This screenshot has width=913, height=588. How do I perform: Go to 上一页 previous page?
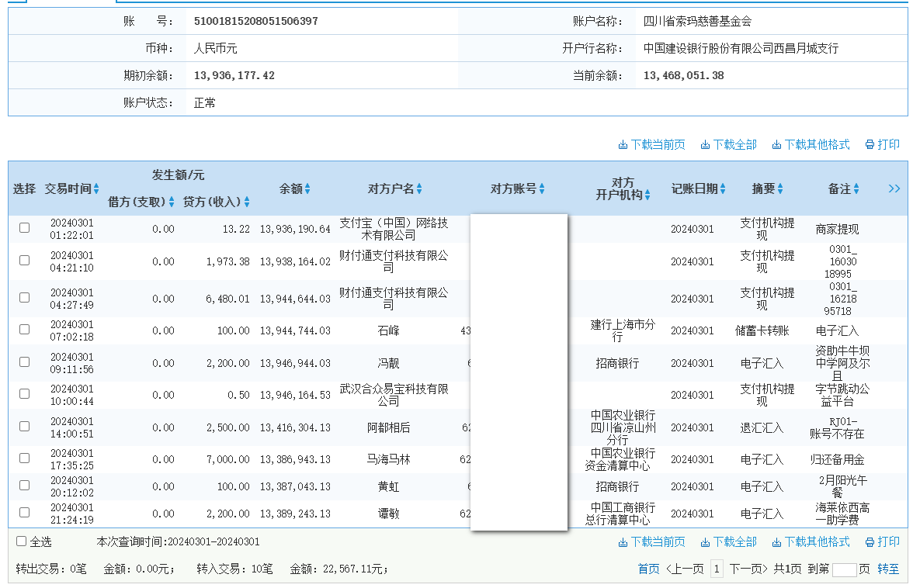pyautogui.click(x=685, y=569)
